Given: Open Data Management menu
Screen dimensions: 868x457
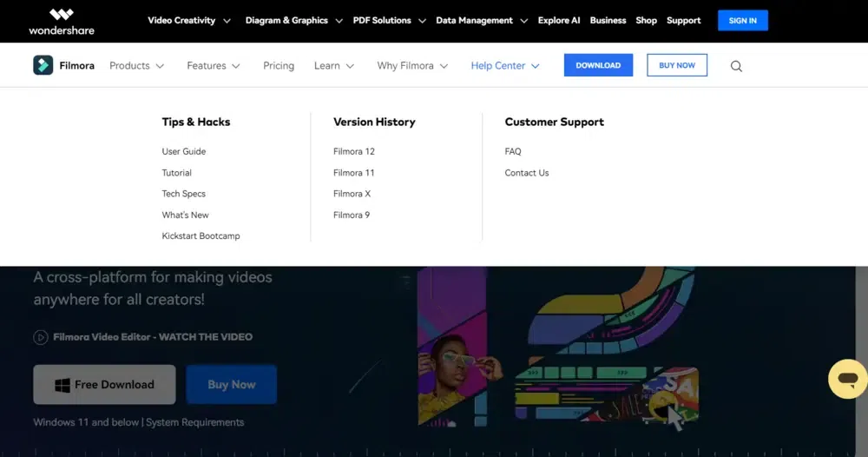Looking at the screenshot, I should tap(475, 21).
